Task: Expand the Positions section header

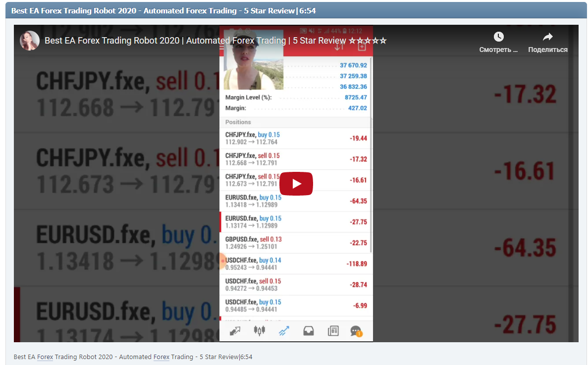Action: pyautogui.click(x=296, y=122)
